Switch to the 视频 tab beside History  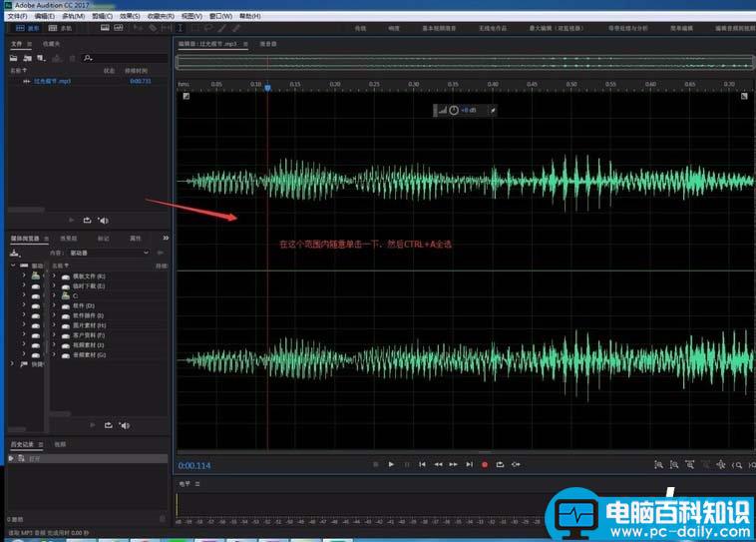(60, 444)
